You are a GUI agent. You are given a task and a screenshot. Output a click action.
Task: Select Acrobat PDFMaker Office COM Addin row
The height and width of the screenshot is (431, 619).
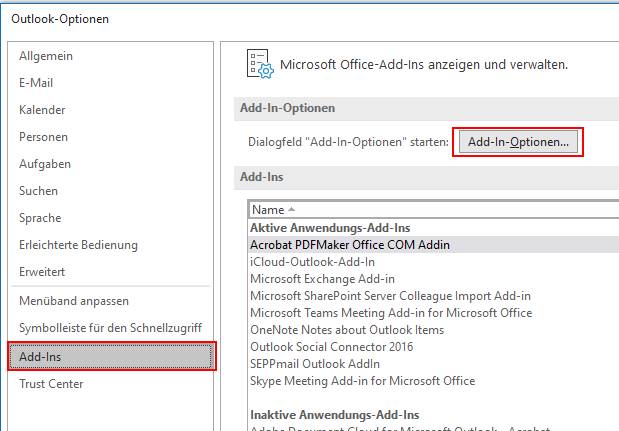click(x=434, y=245)
